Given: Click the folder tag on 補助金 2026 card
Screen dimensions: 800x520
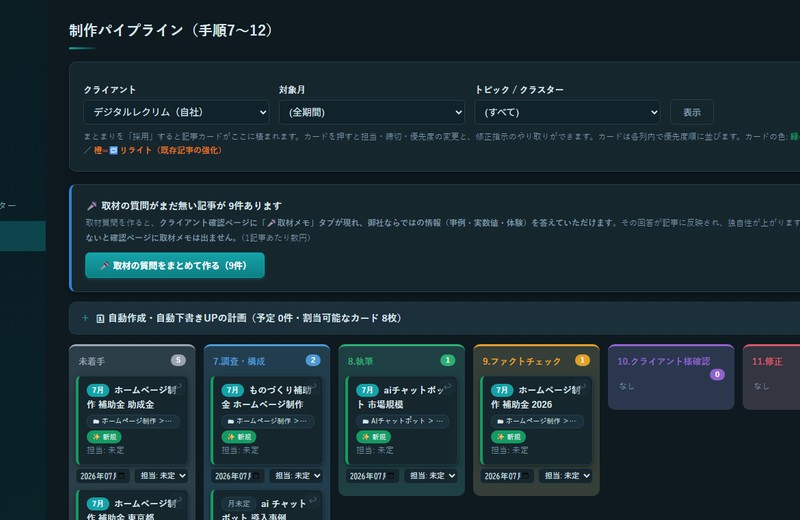Looking at the screenshot, I should pyautogui.click(x=537, y=421).
